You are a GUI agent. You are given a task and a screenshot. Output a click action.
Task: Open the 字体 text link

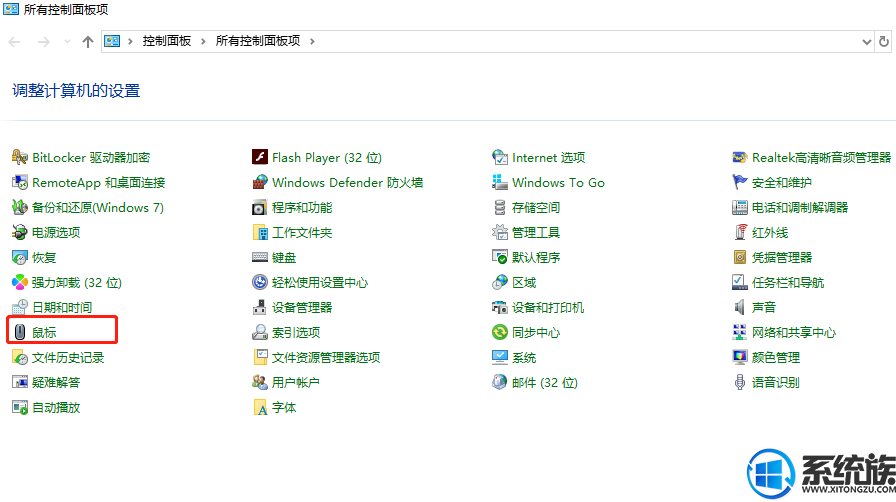click(x=284, y=408)
